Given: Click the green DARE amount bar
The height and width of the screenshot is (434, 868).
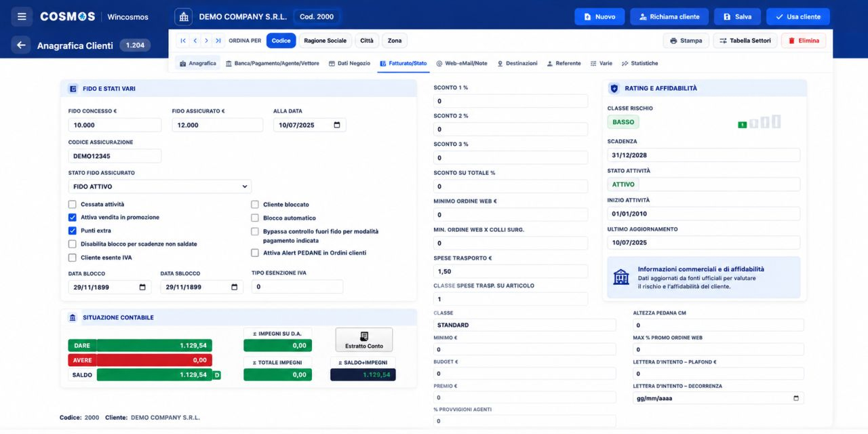Looking at the screenshot, I should pyautogui.click(x=155, y=345).
